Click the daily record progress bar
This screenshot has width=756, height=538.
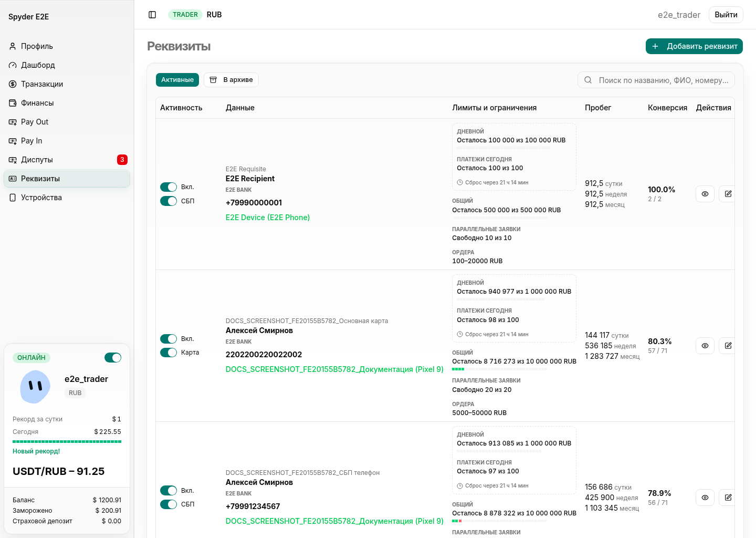pos(67,441)
